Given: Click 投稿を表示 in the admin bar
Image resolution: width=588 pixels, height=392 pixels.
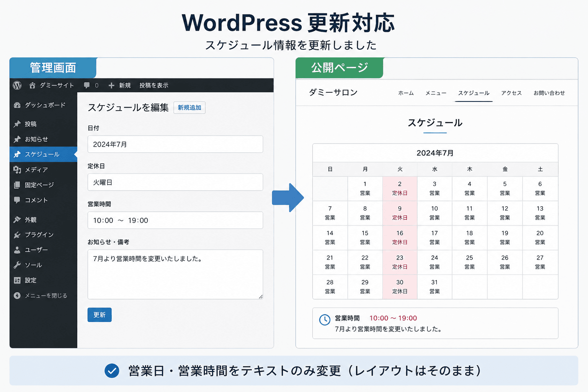Looking at the screenshot, I should (x=154, y=85).
